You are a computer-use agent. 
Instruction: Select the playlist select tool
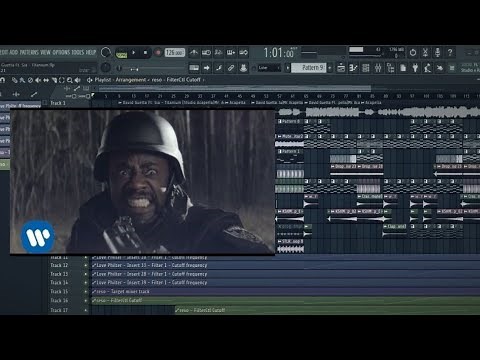[x=62, y=80]
